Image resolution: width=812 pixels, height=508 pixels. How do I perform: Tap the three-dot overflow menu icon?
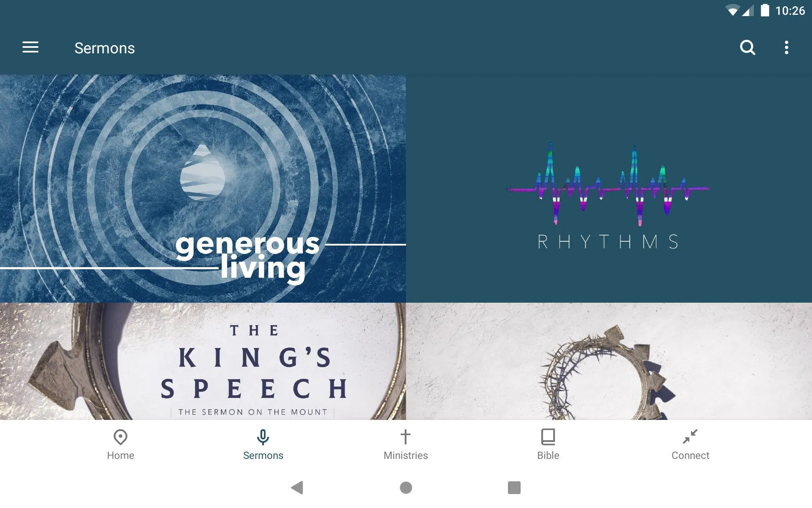(787, 47)
